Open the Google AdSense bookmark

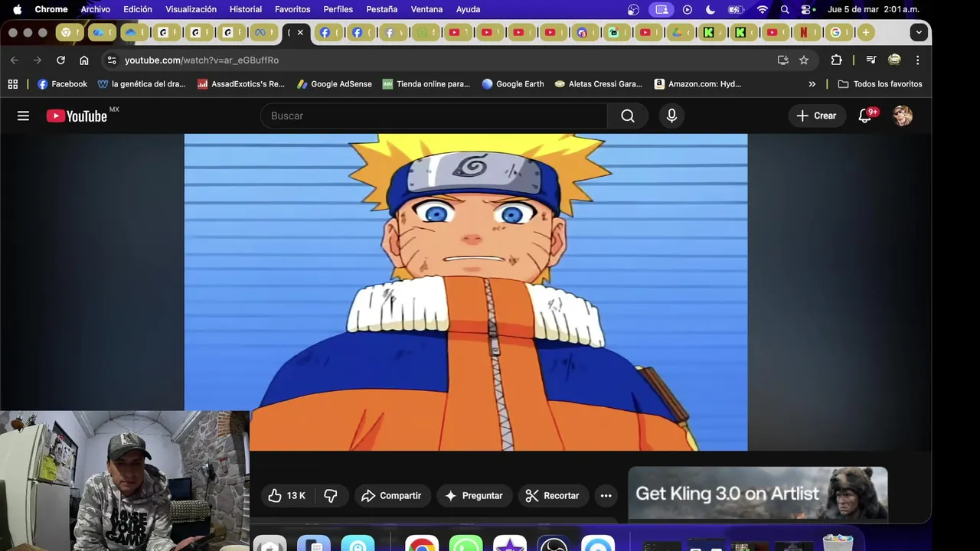tap(335, 84)
